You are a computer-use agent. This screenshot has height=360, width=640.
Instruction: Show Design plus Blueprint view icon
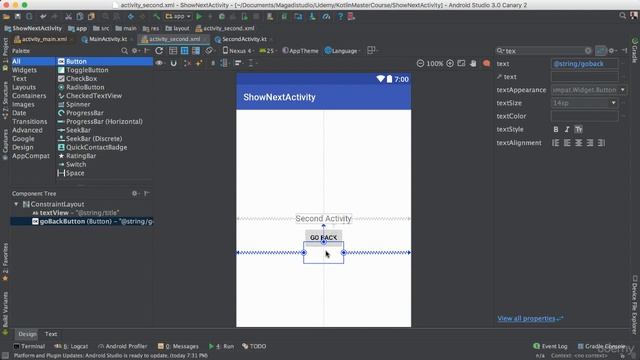click(x=196, y=51)
